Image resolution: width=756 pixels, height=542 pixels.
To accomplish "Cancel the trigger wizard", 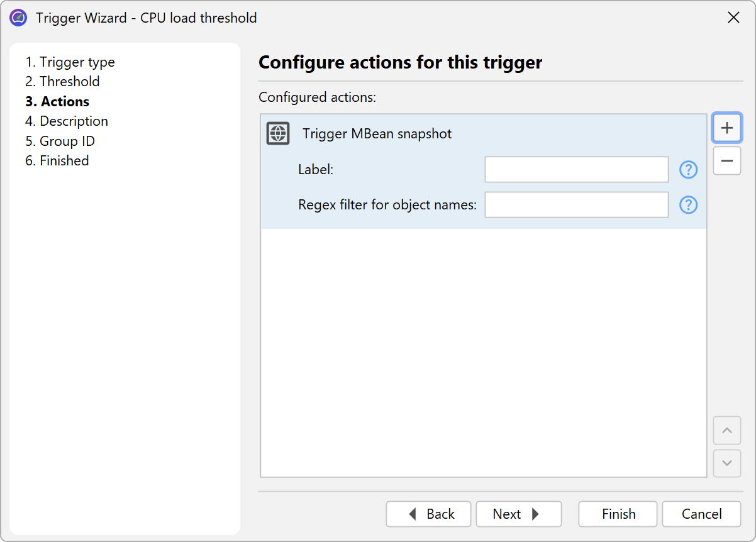I will point(701,514).
